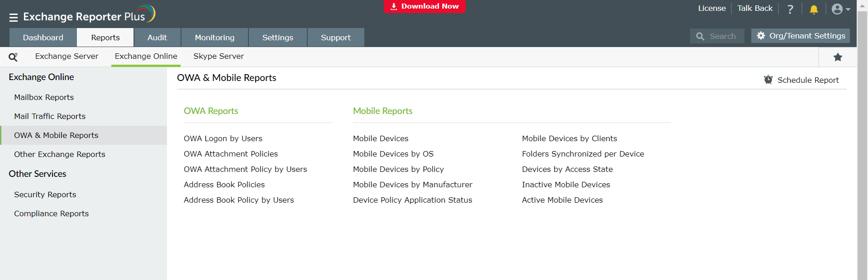Click the Schedule Report alarm clock icon
This screenshot has height=280, width=868.
[x=768, y=80]
